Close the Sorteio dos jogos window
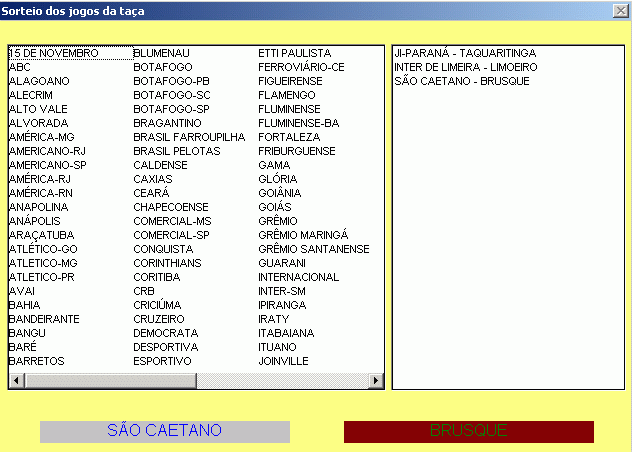This screenshot has height=452, width=632. [x=620, y=11]
